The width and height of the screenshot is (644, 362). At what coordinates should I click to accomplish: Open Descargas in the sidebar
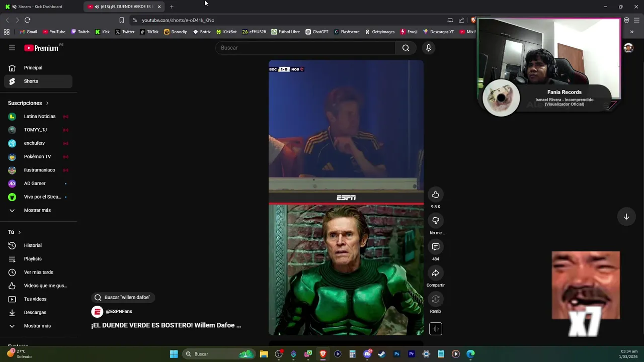pyautogui.click(x=38, y=312)
